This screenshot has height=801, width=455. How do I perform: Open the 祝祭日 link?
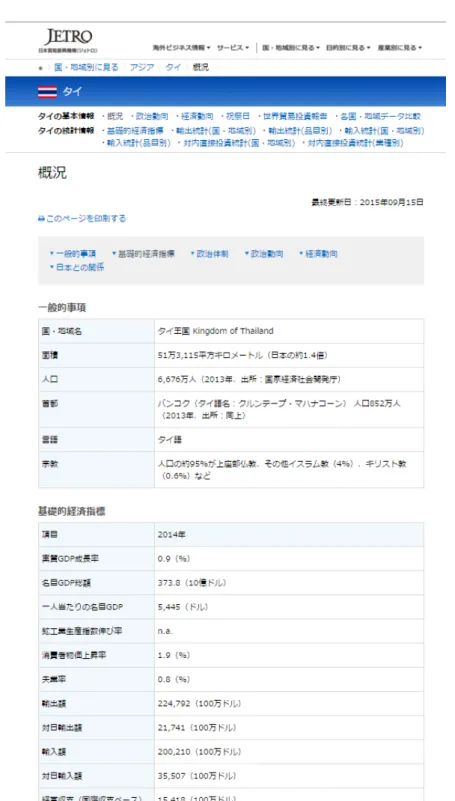pyautogui.click(x=237, y=116)
